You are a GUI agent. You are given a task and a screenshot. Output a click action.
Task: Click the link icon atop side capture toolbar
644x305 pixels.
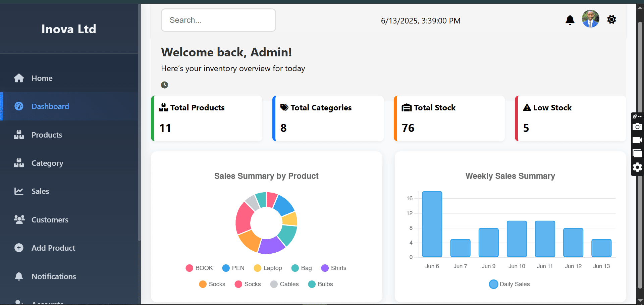(635, 116)
